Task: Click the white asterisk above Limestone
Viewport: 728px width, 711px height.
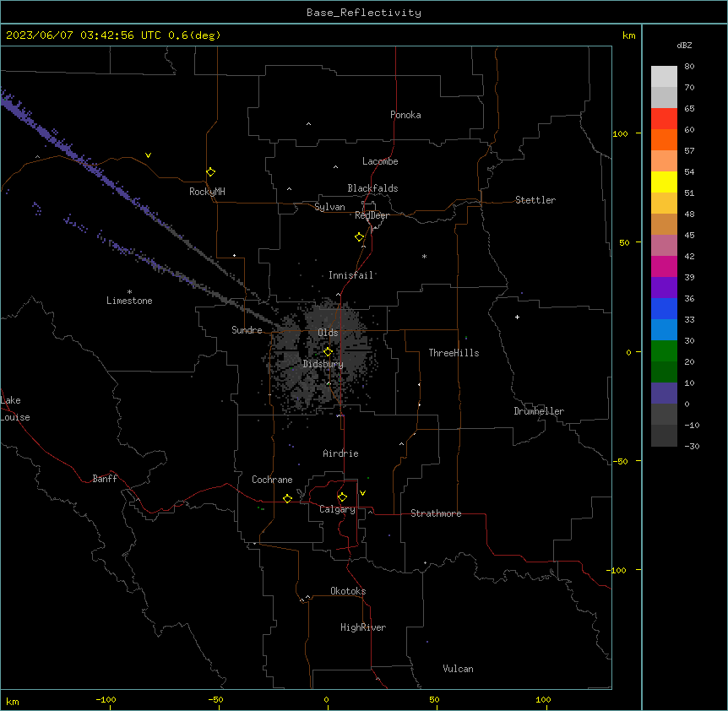Action: coord(129,292)
